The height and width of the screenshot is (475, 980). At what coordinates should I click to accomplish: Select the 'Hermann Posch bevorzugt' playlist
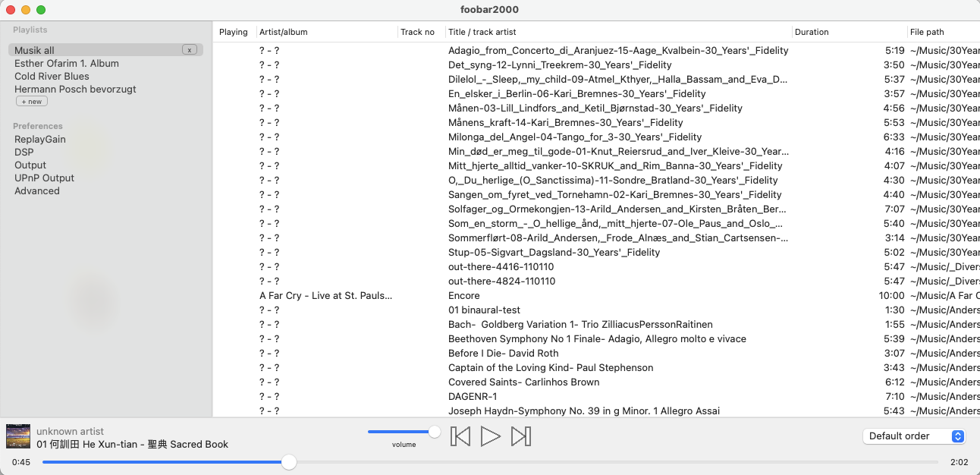(x=75, y=89)
